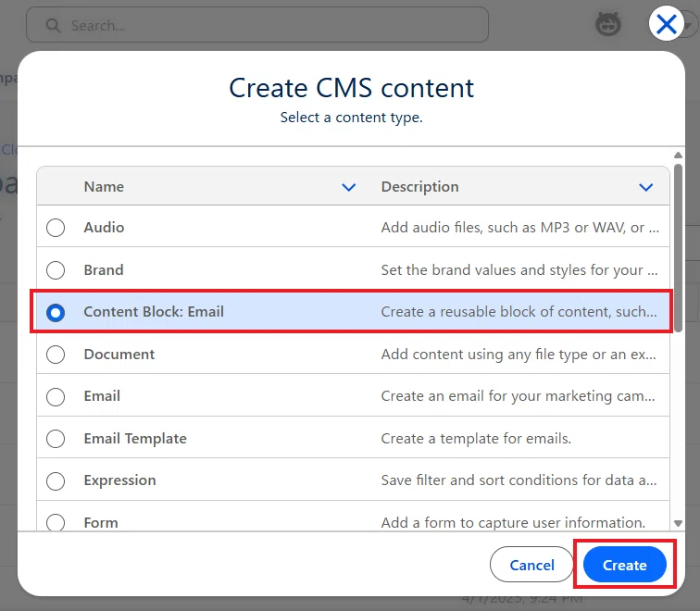Click the 'Email Template' row name
Viewport: 700px width, 611px height.
tap(135, 438)
